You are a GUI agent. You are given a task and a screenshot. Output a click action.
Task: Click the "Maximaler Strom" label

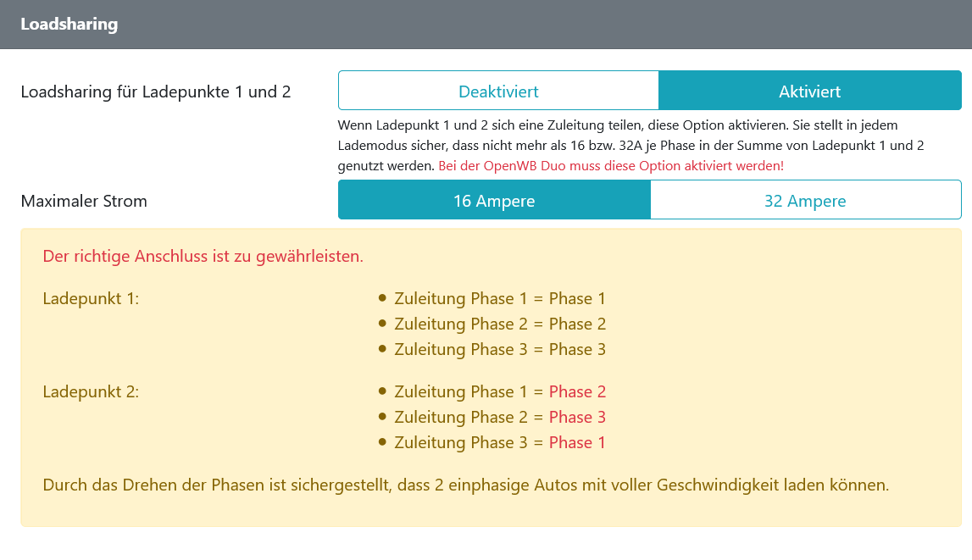(84, 201)
